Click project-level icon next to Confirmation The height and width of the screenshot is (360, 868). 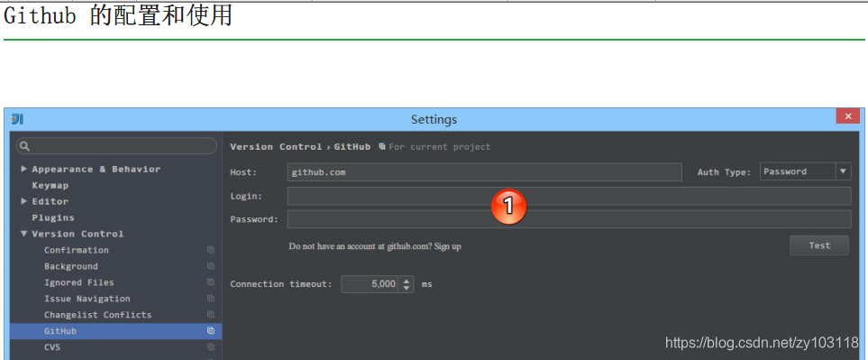pyautogui.click(x=211, y=250)
